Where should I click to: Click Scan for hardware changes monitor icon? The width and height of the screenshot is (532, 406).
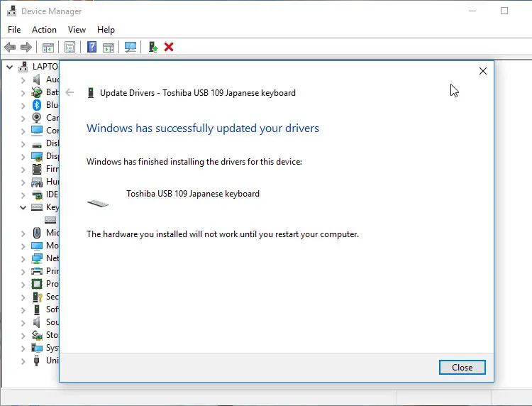click(x=131, y=47)
